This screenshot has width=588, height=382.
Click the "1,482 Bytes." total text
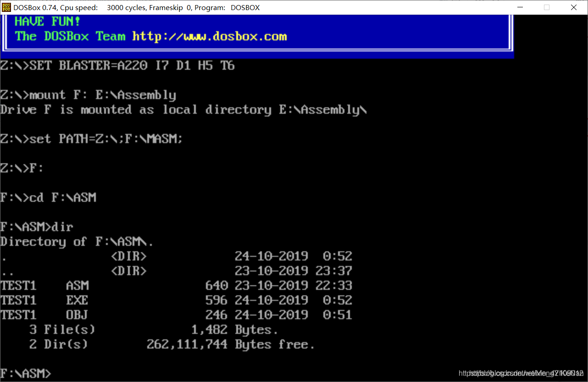click(x=235, y=330)
